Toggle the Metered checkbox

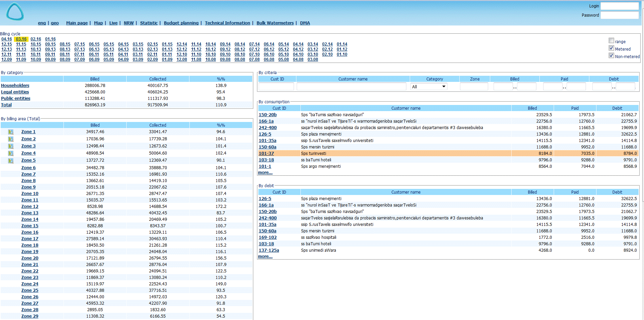(611, 48)
